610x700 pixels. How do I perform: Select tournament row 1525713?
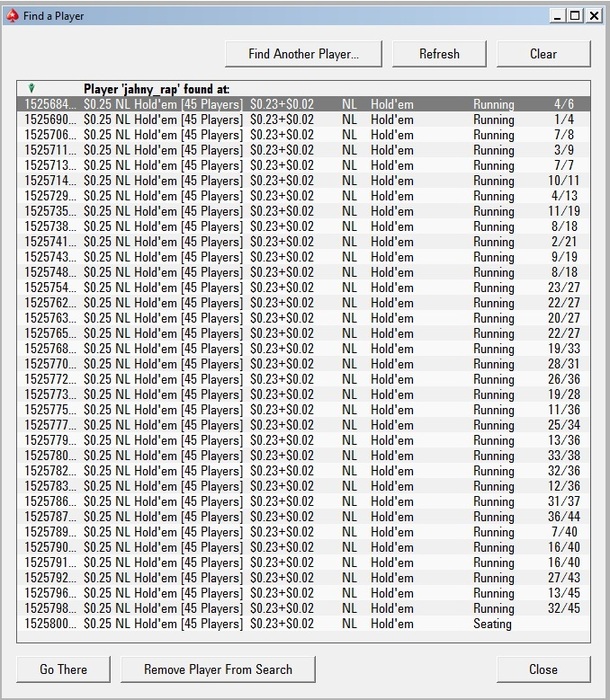click(x=304, y=165)
